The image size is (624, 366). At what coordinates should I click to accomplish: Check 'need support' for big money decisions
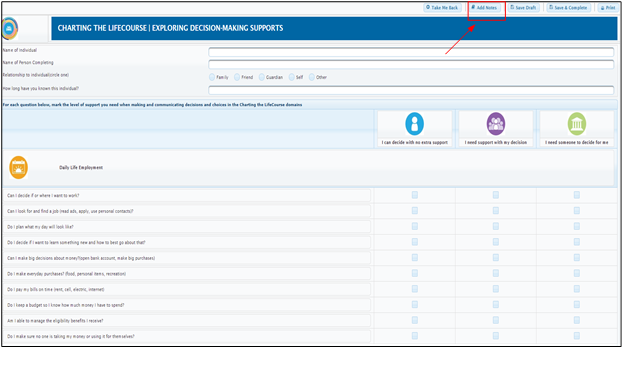click(x=496, y=257)
